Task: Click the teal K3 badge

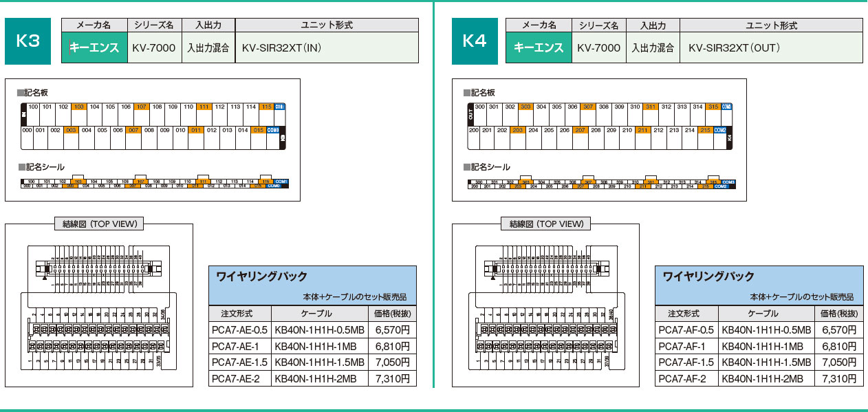Action: click(28, 41)
